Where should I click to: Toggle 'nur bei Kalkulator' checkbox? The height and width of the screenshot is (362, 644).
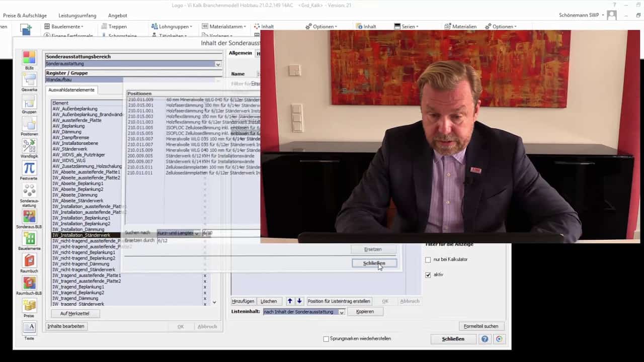(428, 259)
